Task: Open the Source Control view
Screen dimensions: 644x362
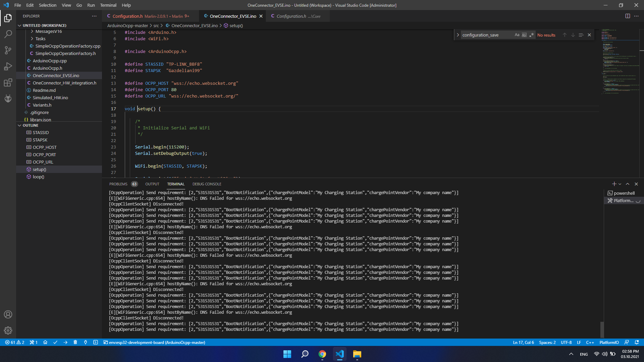Action: tap(8, 50)
